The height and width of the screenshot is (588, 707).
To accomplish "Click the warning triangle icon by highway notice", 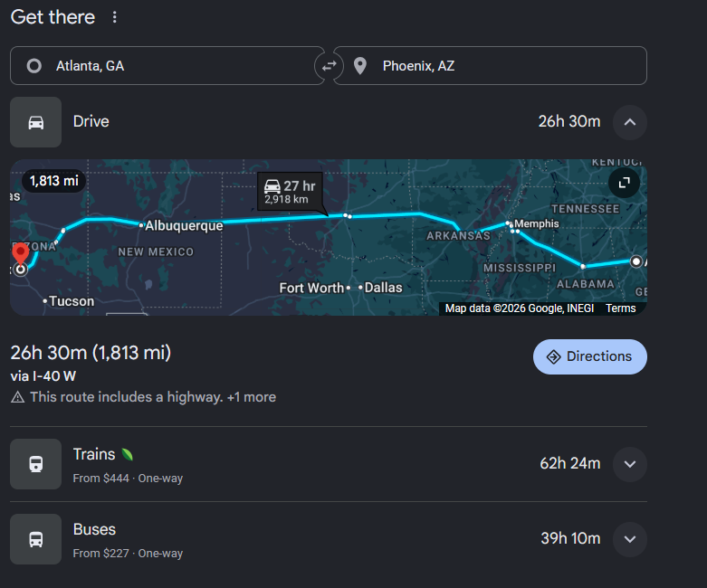I will tap(17, 397).
